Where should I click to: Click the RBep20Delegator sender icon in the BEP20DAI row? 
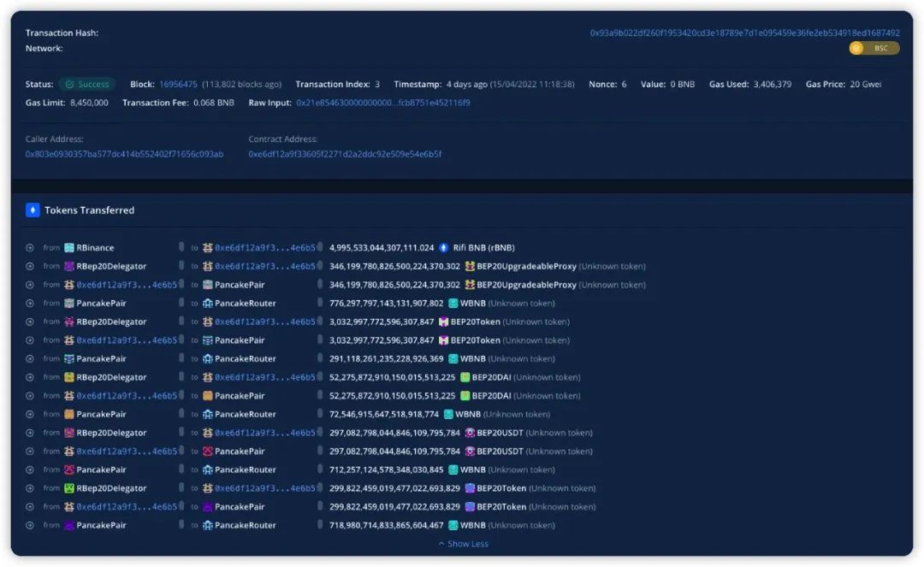[69, 377]
